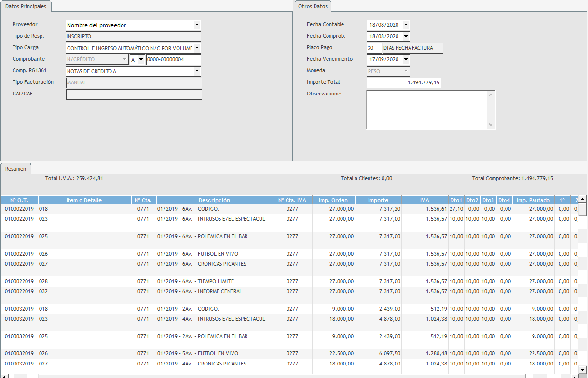Switch to the Datos Principales tab

tap(26, 6)
